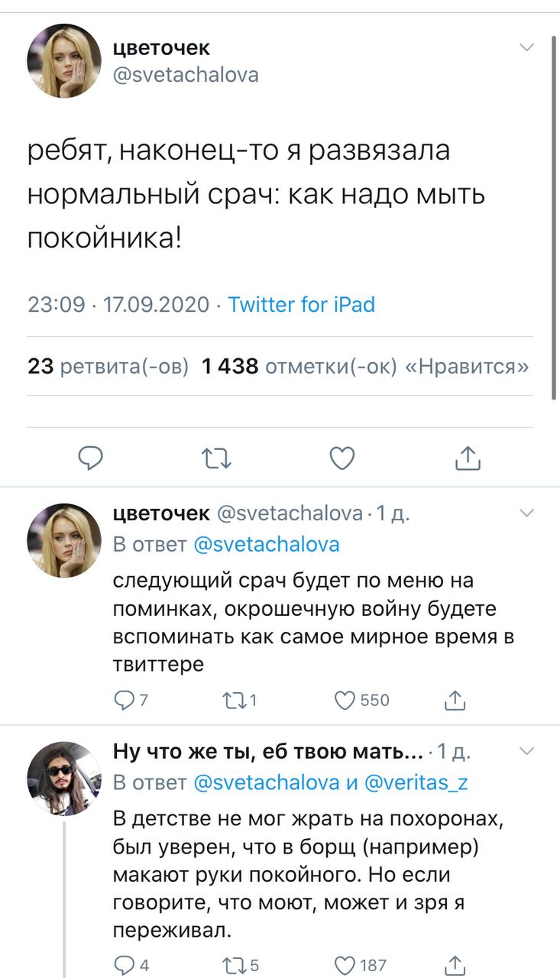Share the reply about окрошечную войну

tap(455, 700)
